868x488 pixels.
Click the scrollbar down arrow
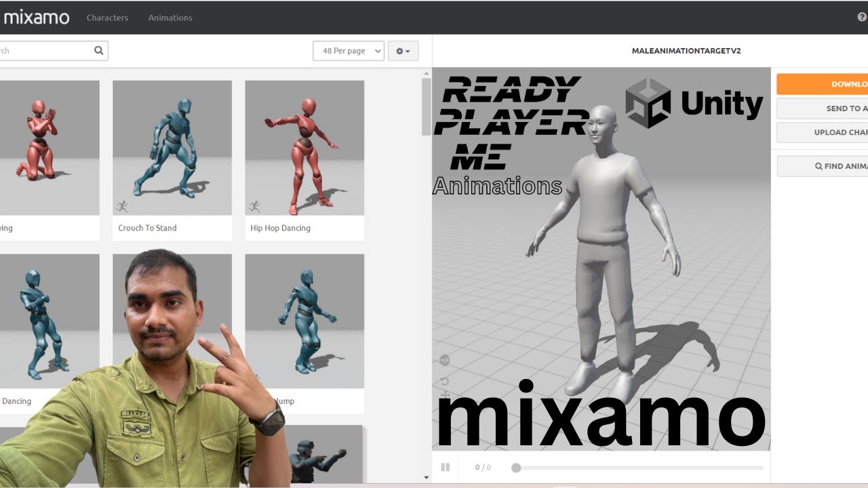coord(427,477)
